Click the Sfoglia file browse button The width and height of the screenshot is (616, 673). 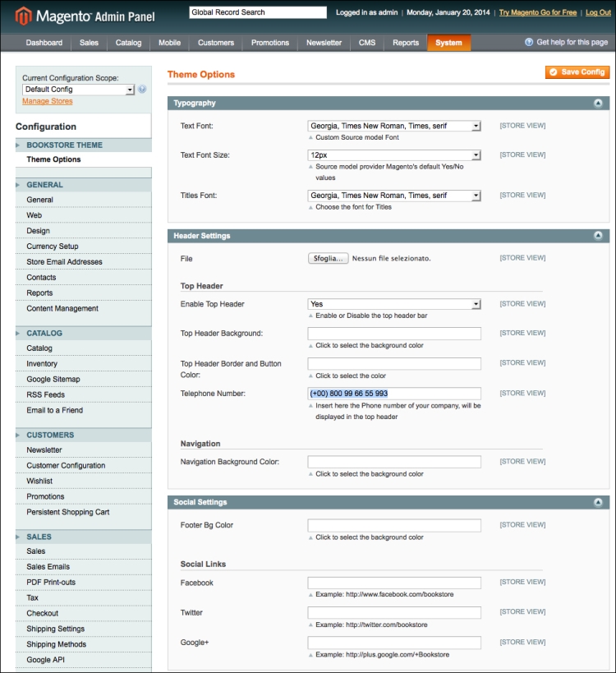(329, 258)
